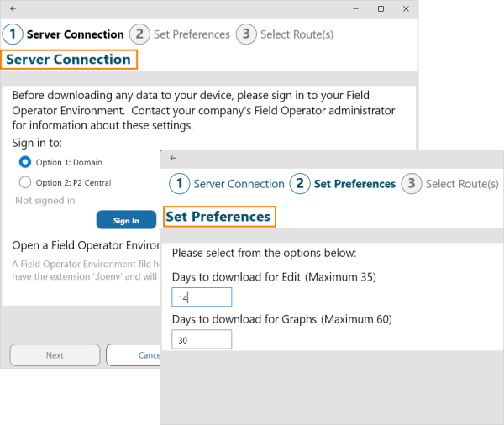Open the bold Server Connection step tab
Screen dimensions: 504x425
[x=75, y=34]
